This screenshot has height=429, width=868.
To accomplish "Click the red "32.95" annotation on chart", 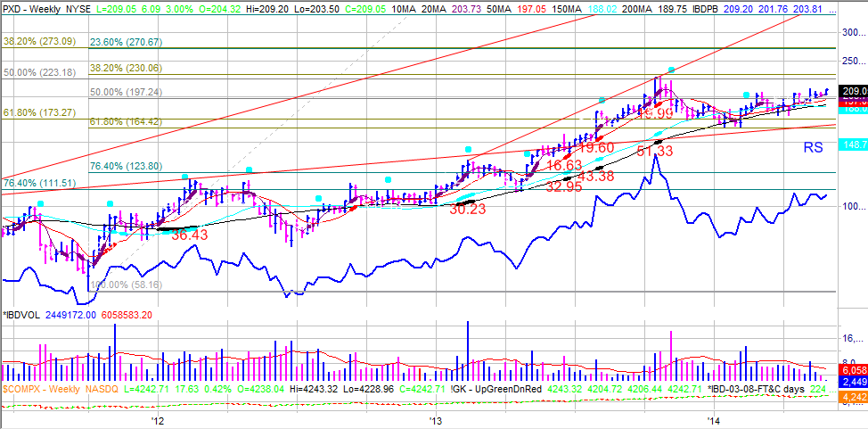I will (x=564, y=186).
